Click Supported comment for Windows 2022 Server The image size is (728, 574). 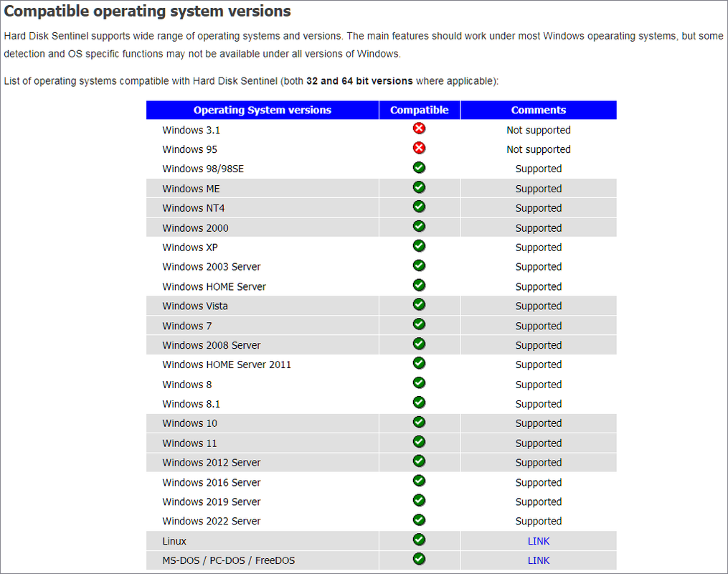click(x=539, y=522)
